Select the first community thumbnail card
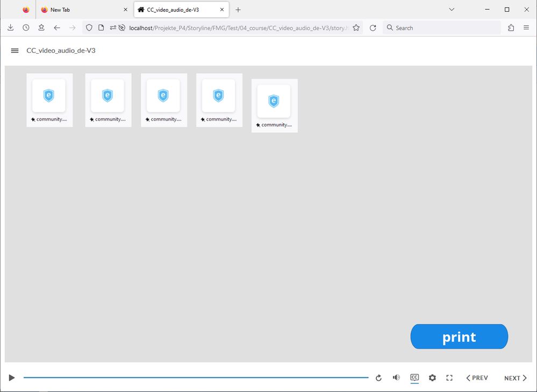This screenshot has height=392, width=537. pyautogui.click(x=49, y=100)
